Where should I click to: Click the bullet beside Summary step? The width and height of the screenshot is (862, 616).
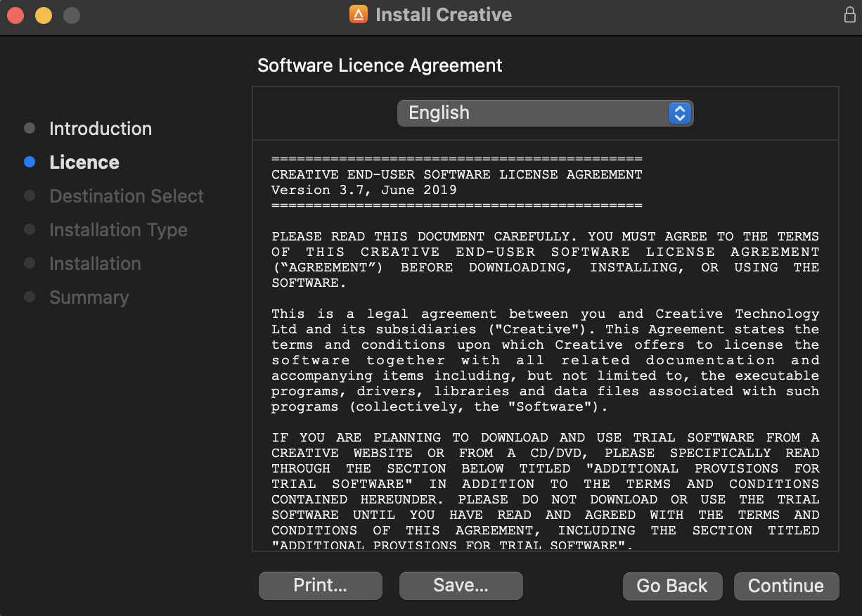(30, 297)
